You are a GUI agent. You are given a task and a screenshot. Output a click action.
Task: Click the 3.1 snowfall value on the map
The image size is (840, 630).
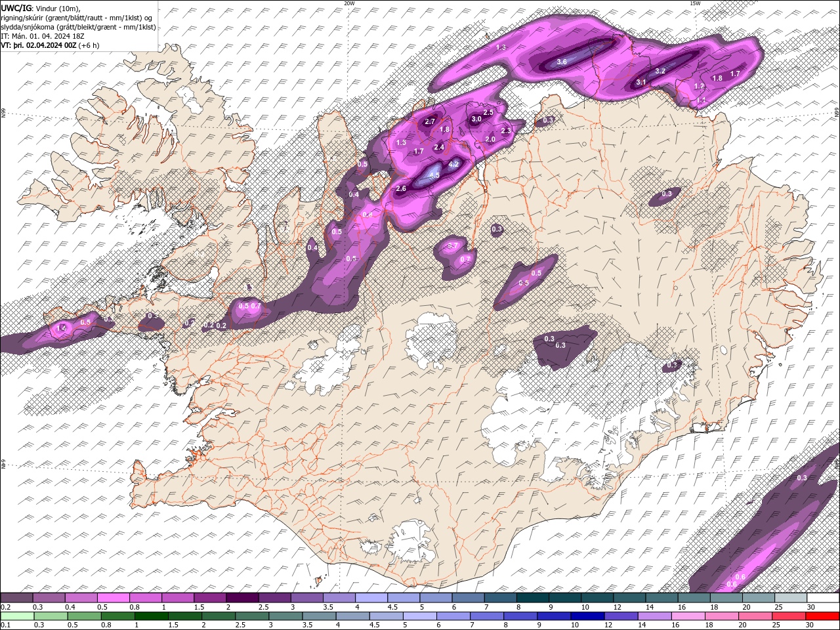point(641,82)
